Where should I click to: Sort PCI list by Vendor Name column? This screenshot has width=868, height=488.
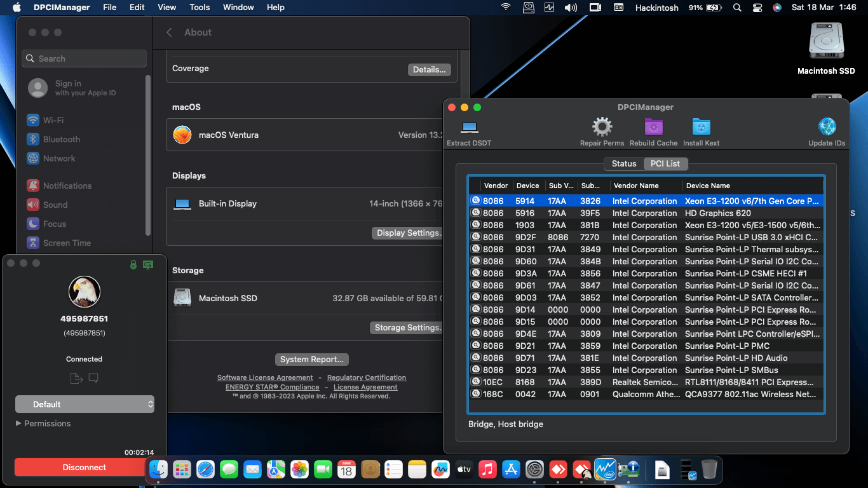click(646, 186)
